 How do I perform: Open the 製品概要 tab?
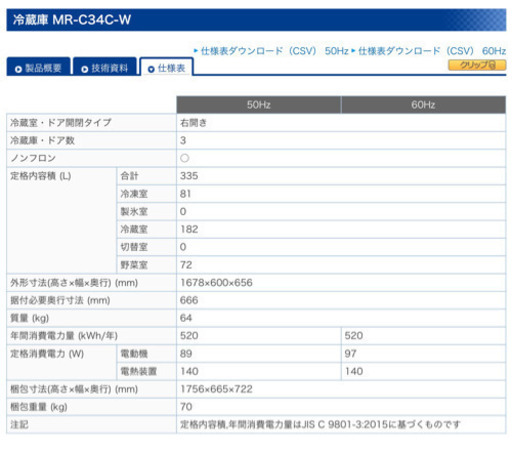click(38, 67)
